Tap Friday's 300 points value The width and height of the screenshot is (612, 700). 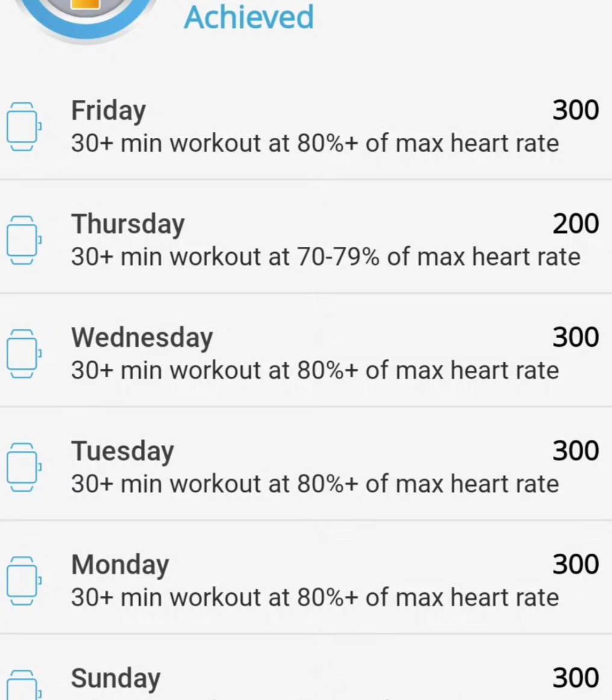575,111
